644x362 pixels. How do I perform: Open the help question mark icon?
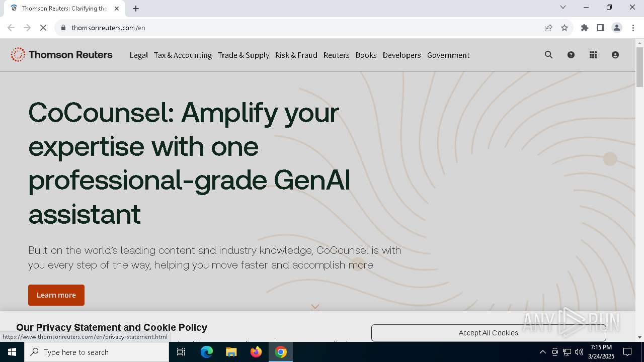(x=571, y=55)
